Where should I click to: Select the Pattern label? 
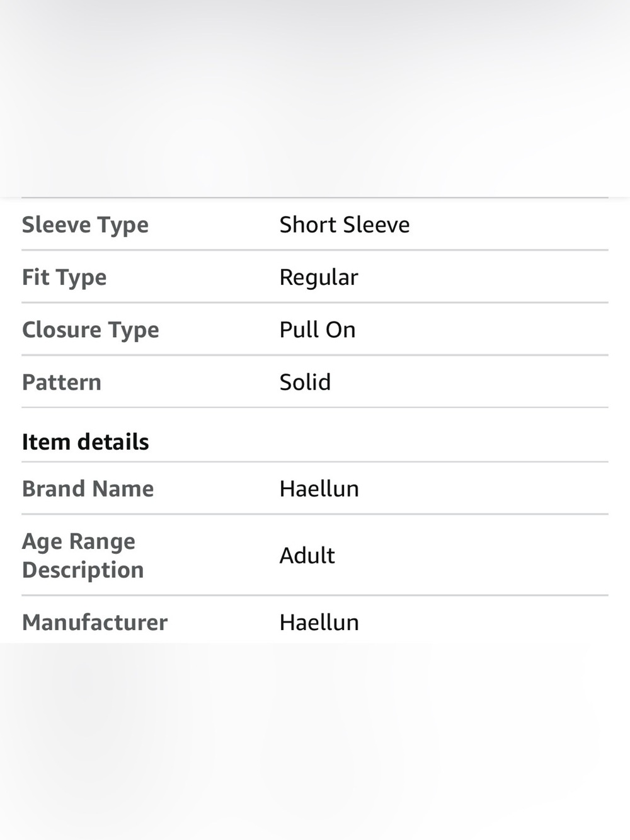coord(62,382)
